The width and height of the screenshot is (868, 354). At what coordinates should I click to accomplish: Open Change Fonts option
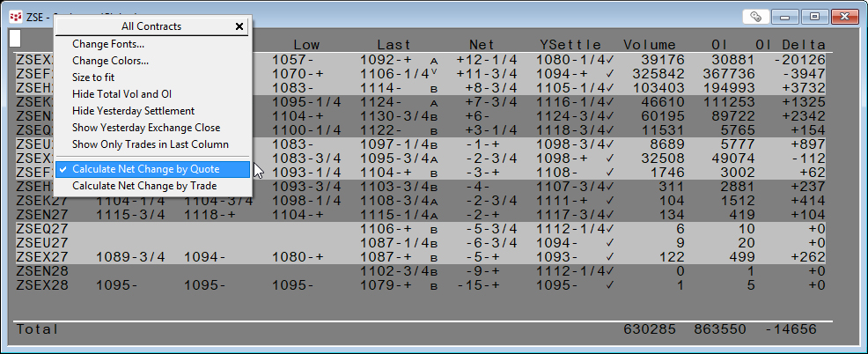(108, 44)
